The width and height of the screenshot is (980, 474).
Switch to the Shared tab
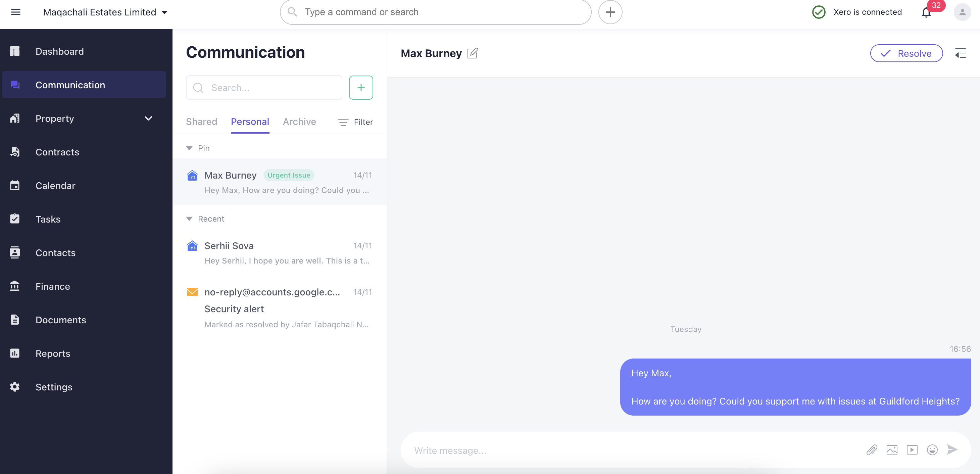pyautogui.click(x=201, y=121)
